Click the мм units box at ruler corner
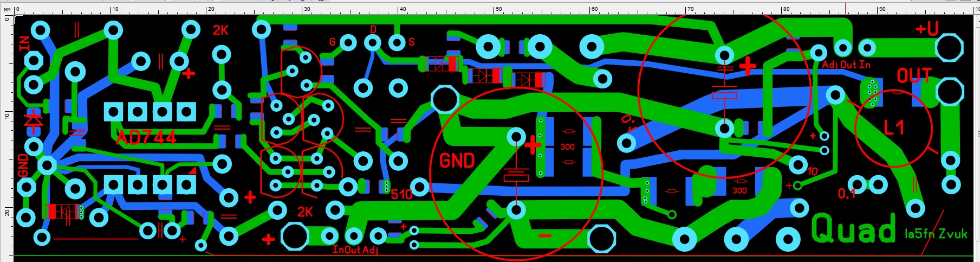980x262 pixels. click(7, 9)
